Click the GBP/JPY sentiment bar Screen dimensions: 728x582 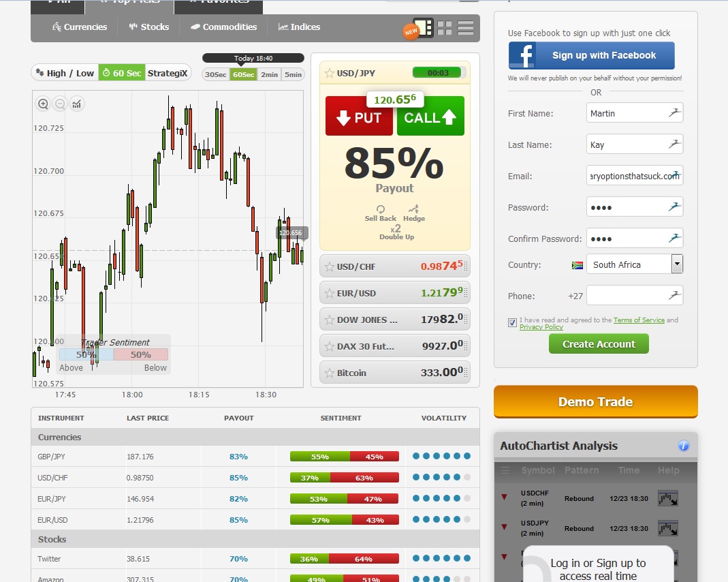pos(345,457)
